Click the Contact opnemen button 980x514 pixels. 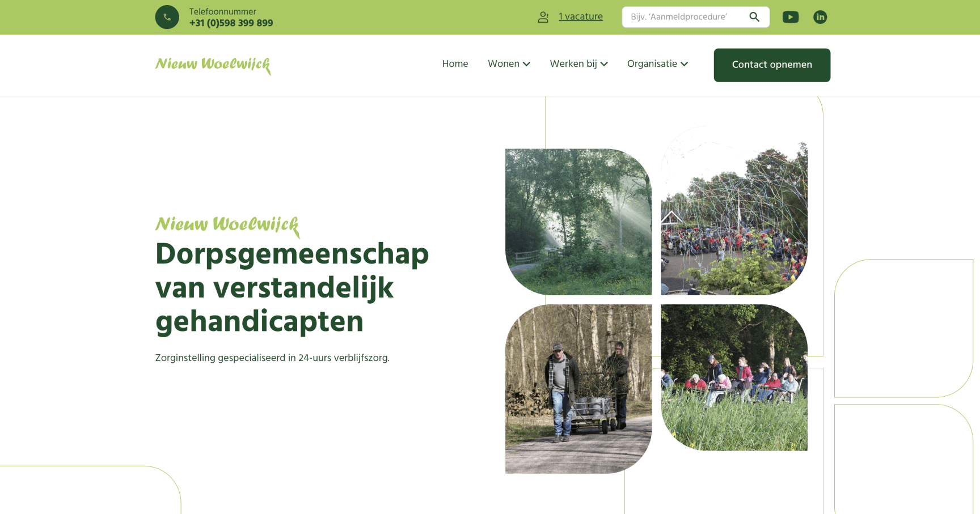point(772,65)
